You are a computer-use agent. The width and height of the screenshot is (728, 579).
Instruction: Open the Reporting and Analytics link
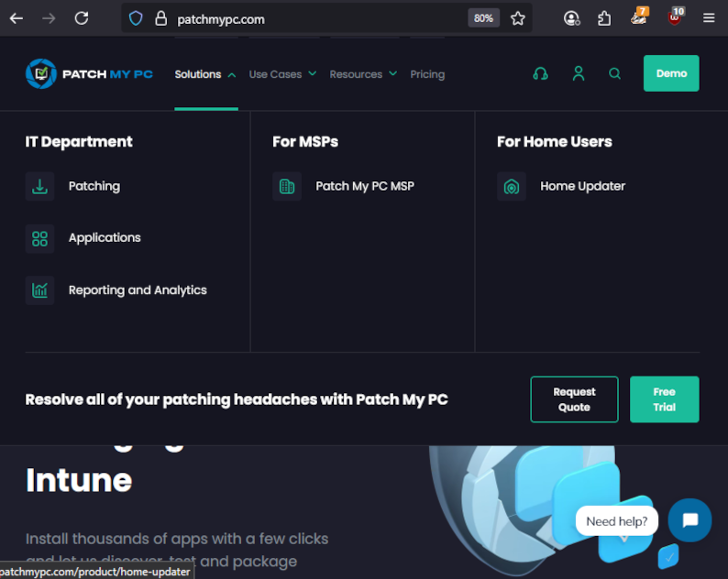(x=138, y=290)
